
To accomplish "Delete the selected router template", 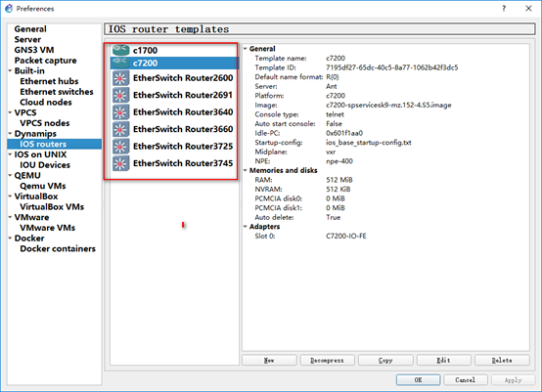I will (x=502, y=360).
